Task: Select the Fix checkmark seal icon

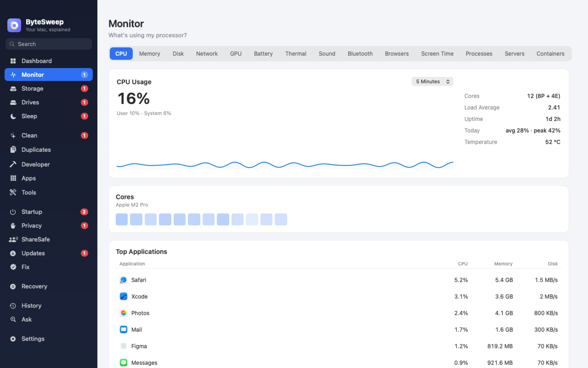Action: point(13,267)
